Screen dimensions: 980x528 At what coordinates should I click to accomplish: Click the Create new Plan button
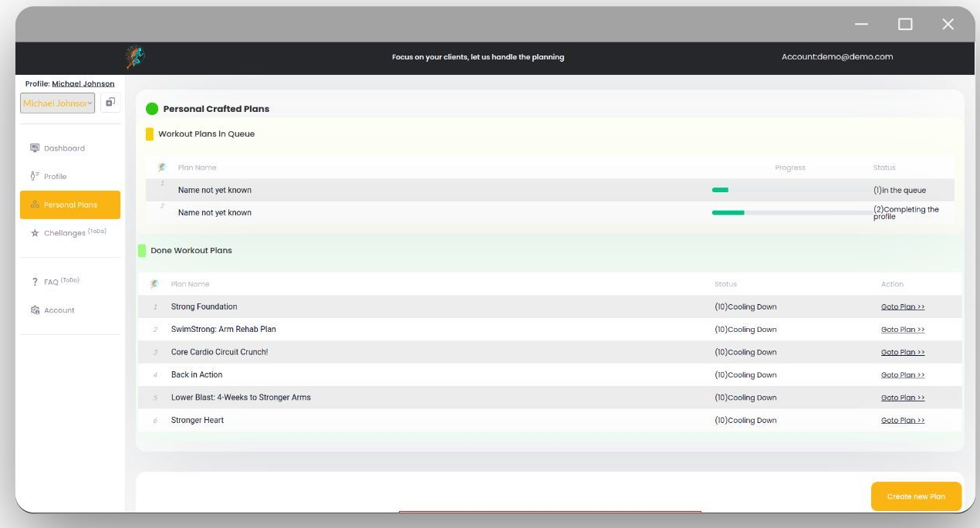pos(916,496)
